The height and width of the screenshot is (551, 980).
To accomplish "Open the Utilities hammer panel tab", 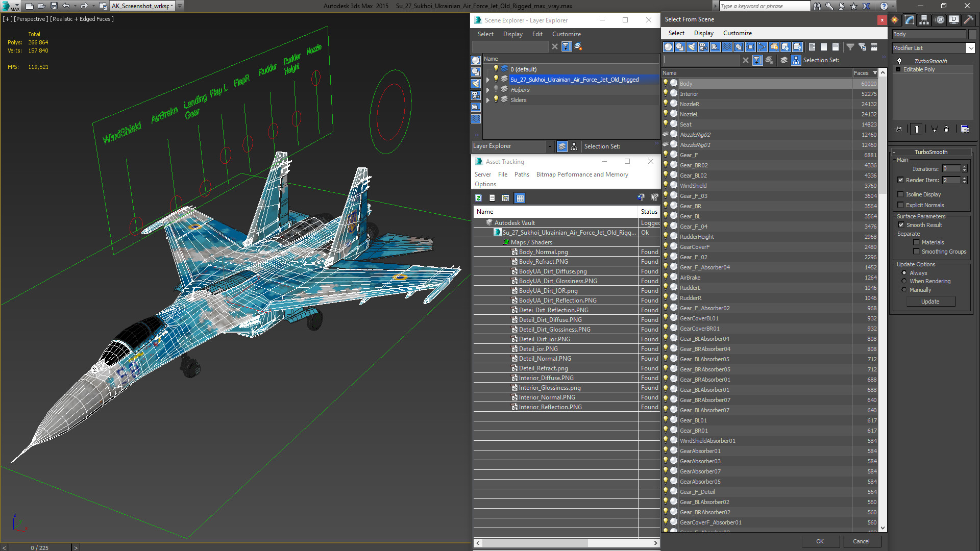I will (x=968, y=20).
